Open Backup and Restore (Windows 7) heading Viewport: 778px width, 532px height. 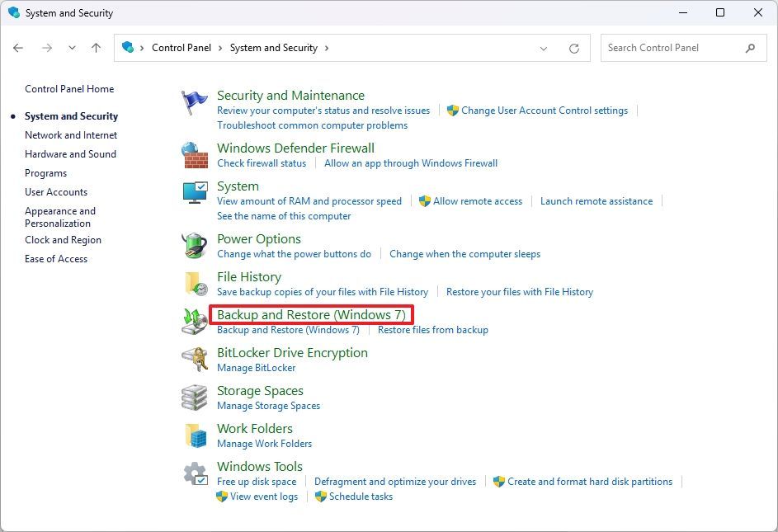[x=311, y=314]
